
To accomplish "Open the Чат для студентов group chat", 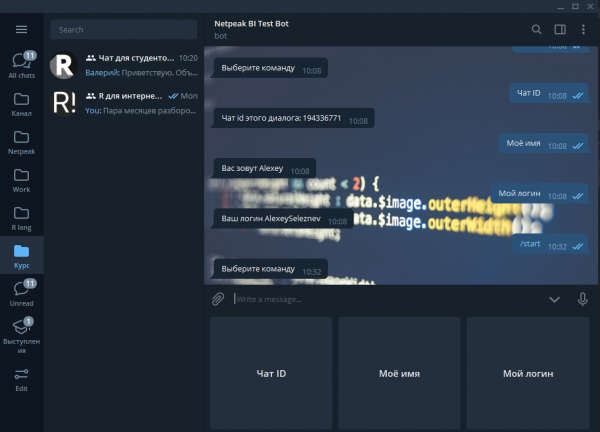I will tap(124, 65).
